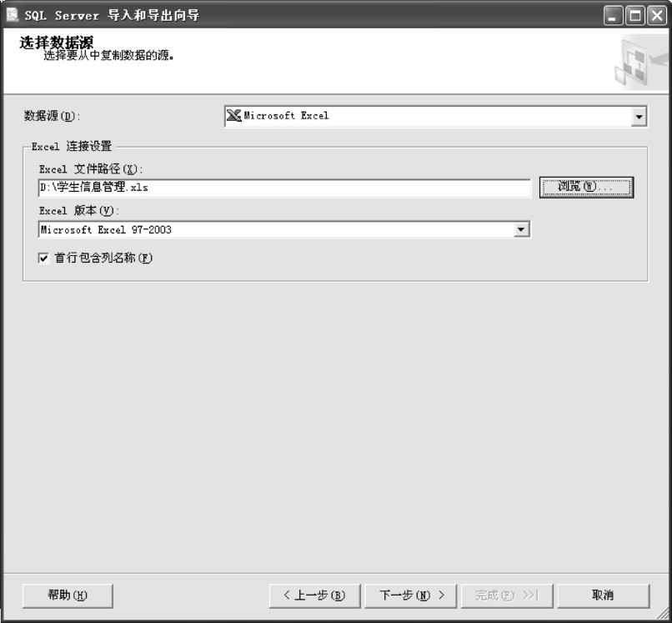Viewport: 672px width, 623px height.
Task: Select the Microsoft Excel 97-2003 version text
Action: [x=106, y=230]
